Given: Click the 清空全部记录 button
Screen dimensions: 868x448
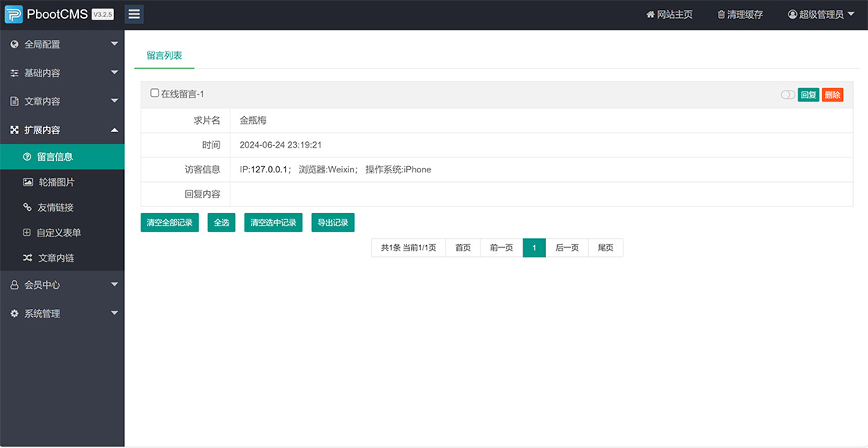Looking at the screenshot, I should click(170, 223).
